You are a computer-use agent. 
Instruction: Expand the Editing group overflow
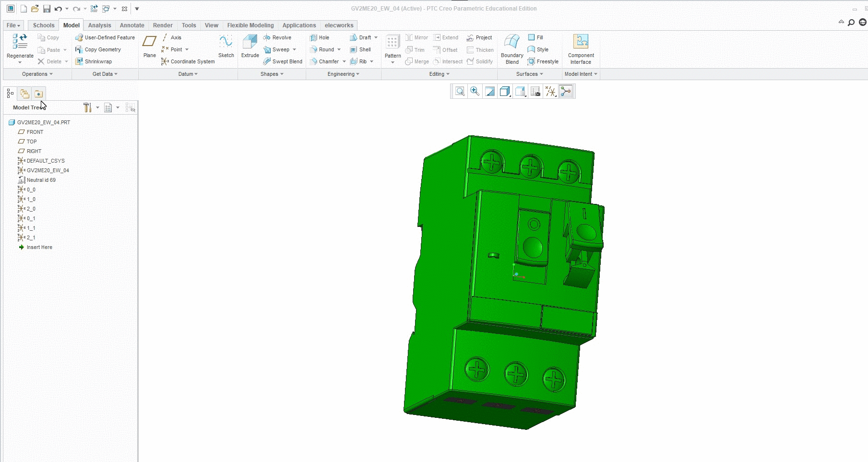(x=440, y=74)
